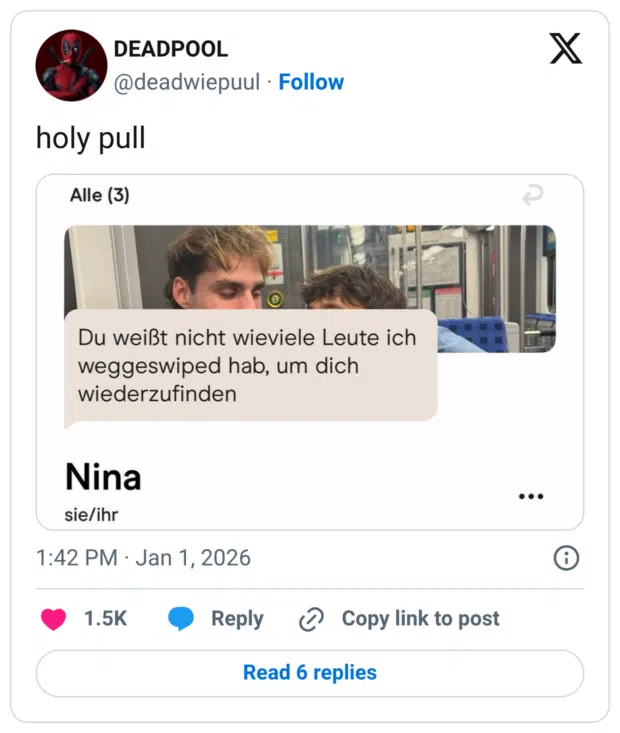Viewport: 620px width, 733px height.
Task: Click the X logo icon
Action: (x=565, y=48)
